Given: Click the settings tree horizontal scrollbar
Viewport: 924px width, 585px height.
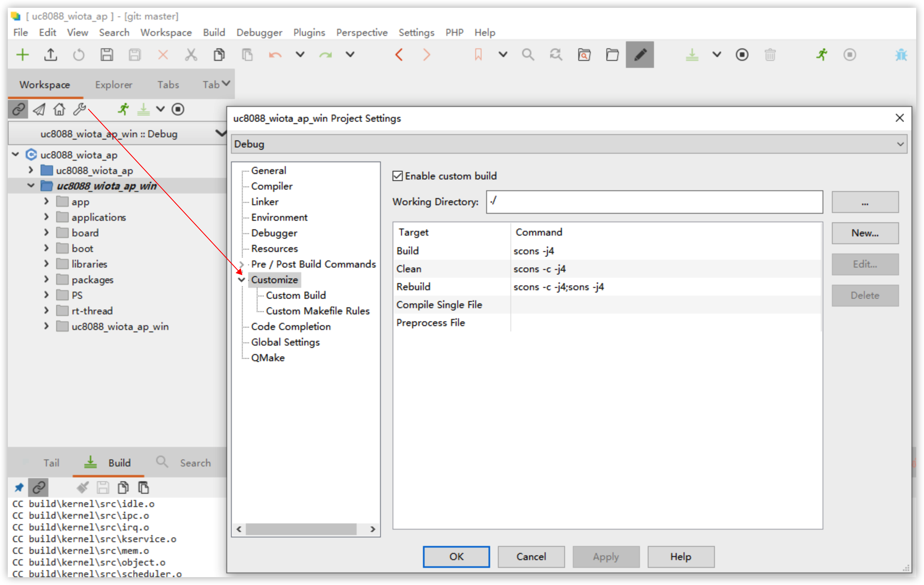Looking at the screenshot, I should click(301, 529).
